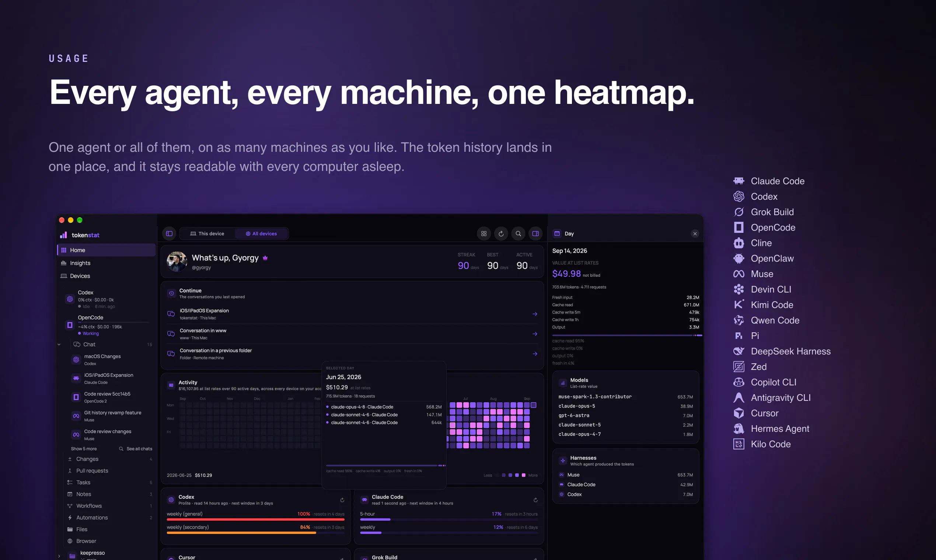Select the top-right outlined heatmap cell

click(x=534, y=405)
